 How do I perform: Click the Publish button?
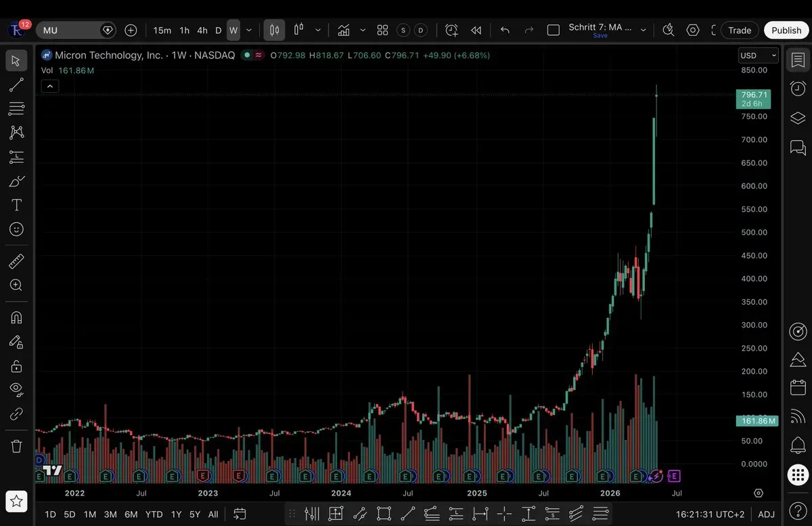786,30
